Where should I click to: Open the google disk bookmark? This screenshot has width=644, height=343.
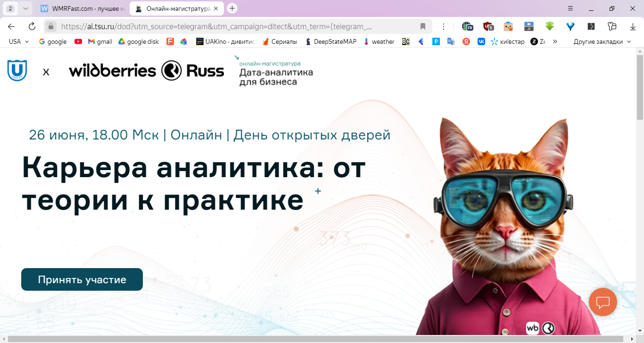point(139,41)
